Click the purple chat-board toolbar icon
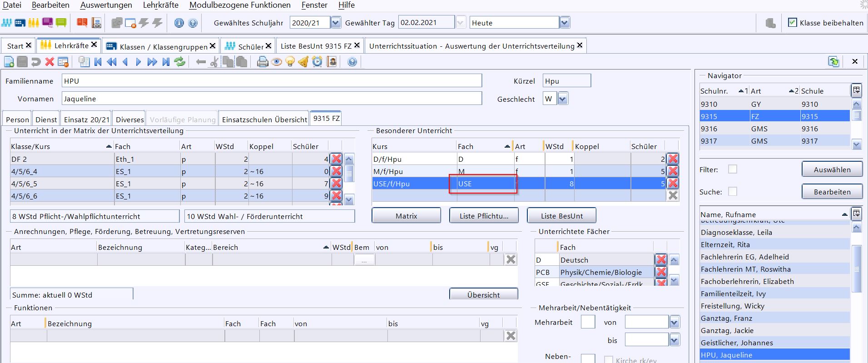The width and height of the screenshot is (868, 363). tap(47, 23)
